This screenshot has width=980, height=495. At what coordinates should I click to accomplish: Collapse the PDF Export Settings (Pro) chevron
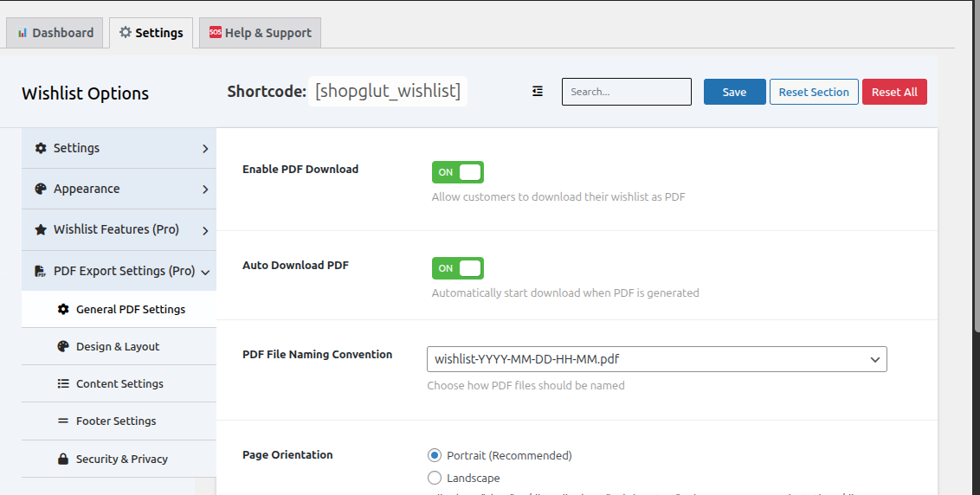[x=205, y=272]
